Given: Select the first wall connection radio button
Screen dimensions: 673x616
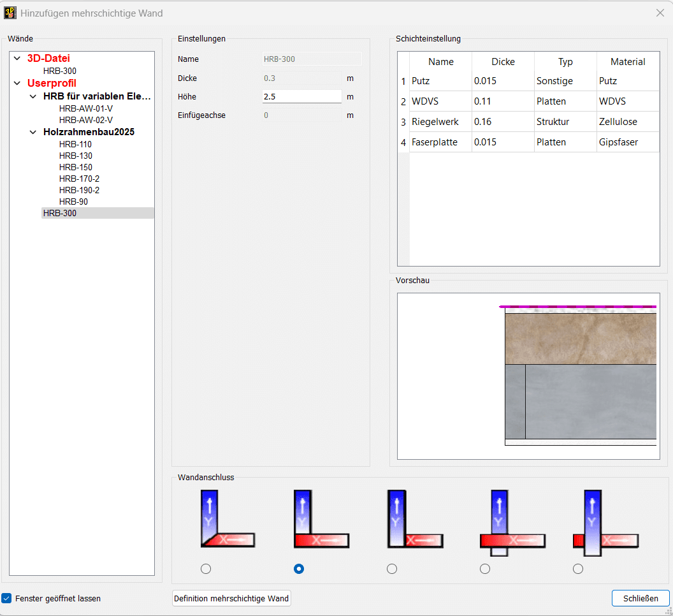Looking at the screenshot, I should click(205, 569).
